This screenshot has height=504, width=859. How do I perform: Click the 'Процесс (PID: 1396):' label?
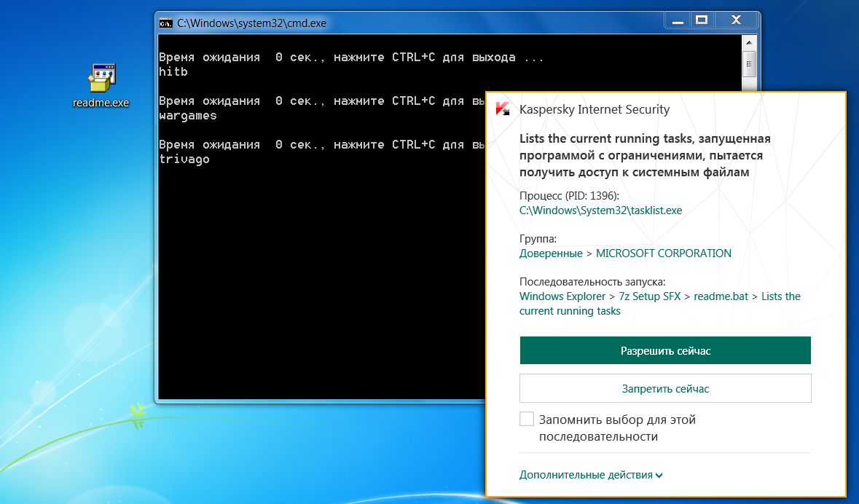pos(569,196)
